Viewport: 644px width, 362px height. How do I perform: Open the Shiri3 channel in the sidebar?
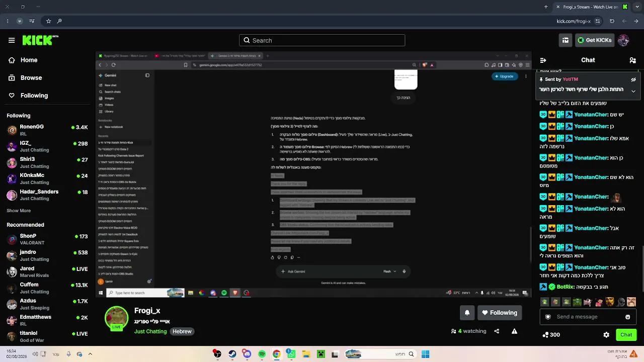[x=48, y=162]
